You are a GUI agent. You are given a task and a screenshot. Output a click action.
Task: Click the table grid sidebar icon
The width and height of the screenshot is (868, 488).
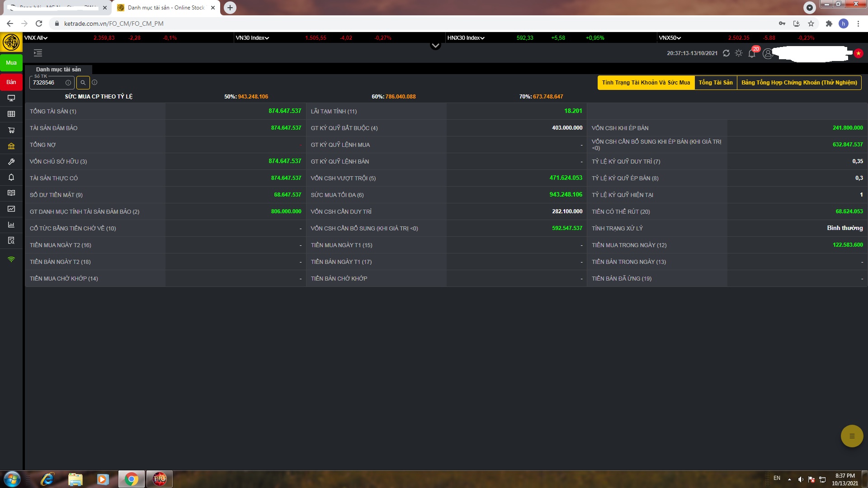(11, 114)
